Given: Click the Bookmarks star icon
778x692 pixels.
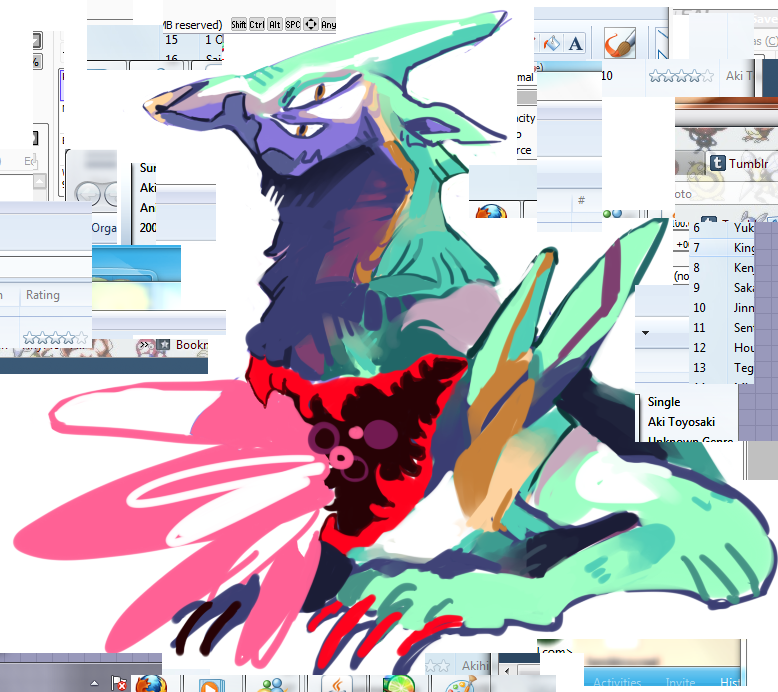Looking at the screenshot, I should (x=163, y=344).
